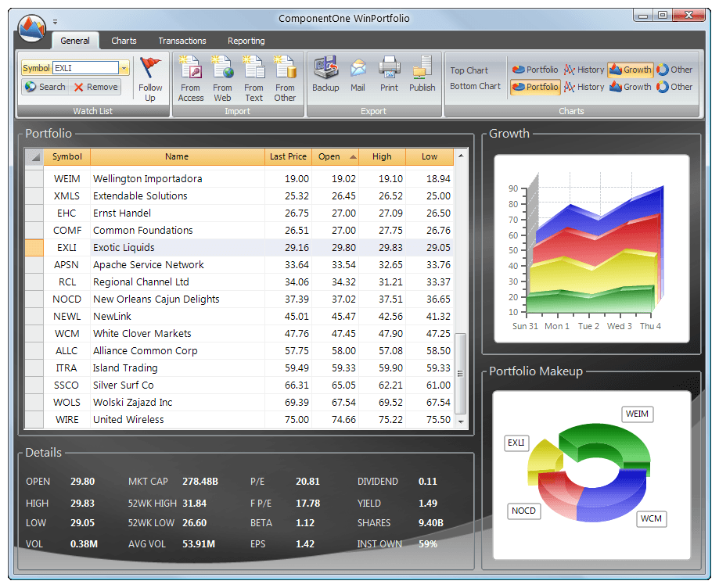Click the portfolio scrollbar down arrow

461,421
